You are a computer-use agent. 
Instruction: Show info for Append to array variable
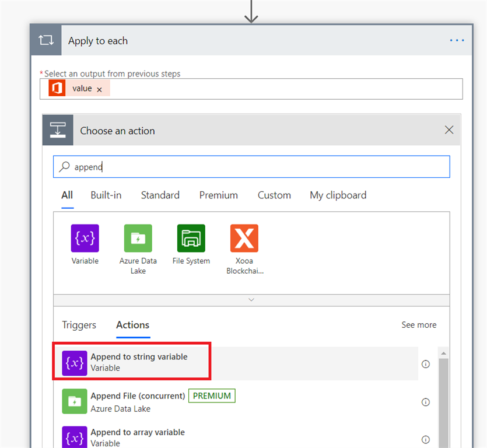[426, 439]
